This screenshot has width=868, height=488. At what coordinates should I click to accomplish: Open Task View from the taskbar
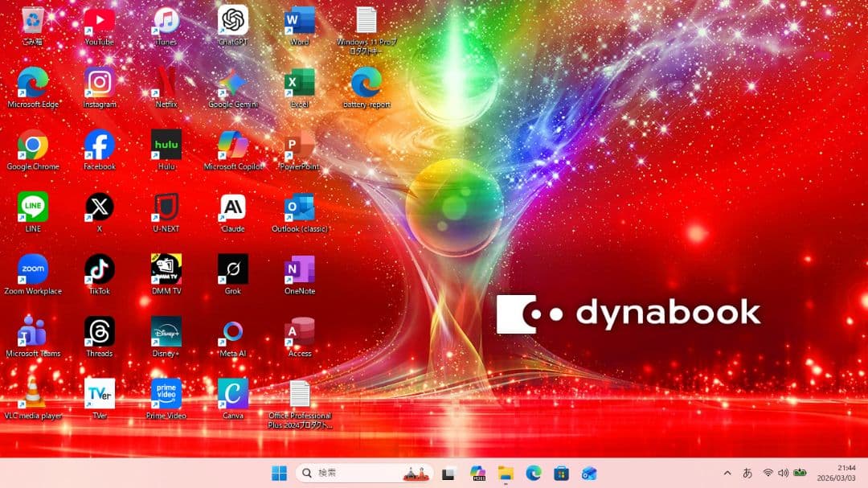coord(448,474)
